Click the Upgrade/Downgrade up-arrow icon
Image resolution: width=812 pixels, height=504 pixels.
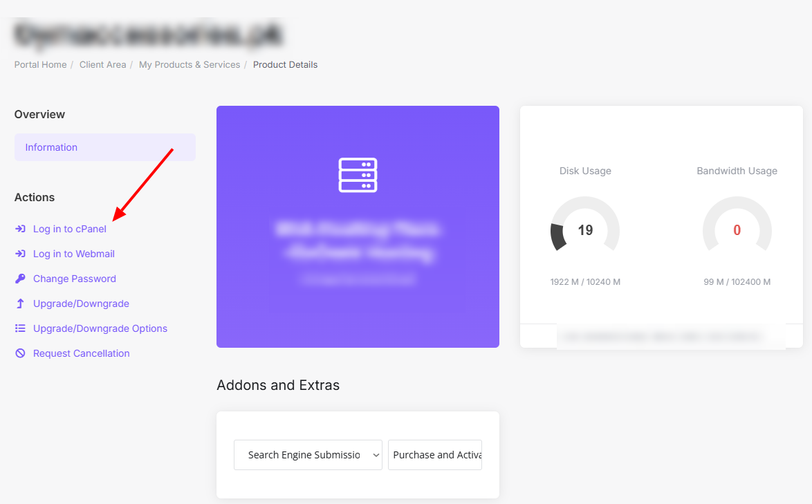[20, 304]
